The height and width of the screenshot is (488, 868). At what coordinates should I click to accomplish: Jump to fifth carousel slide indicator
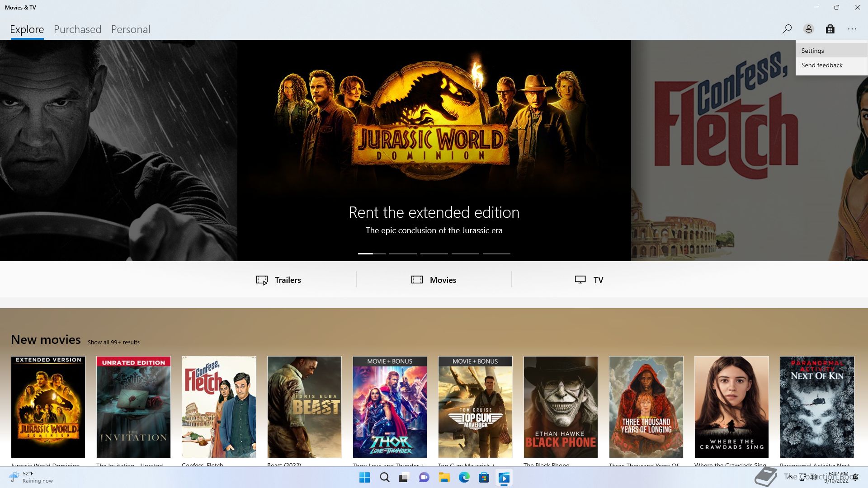(x=496, y=253)
